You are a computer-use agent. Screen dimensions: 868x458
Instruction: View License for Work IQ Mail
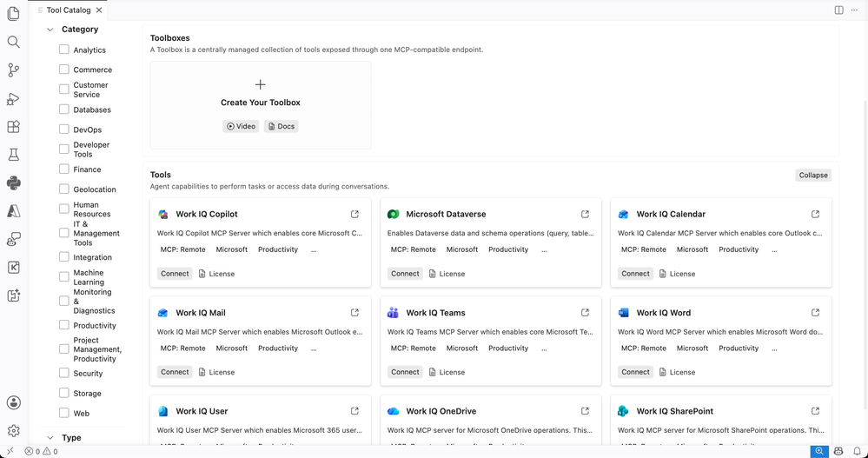coord(216,372)
